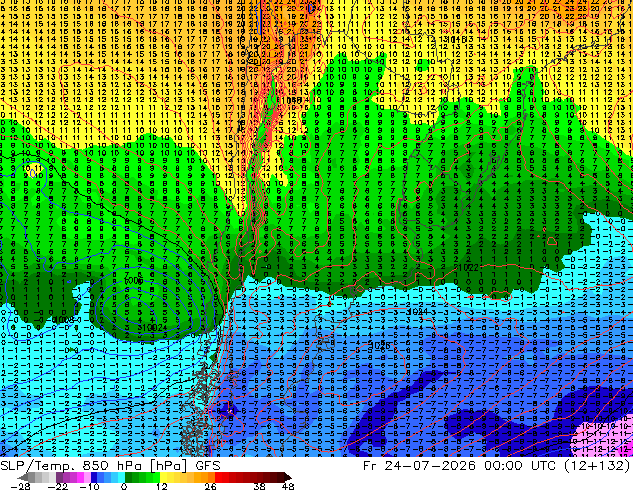Click the '-10' legend label

tap(89, 486)
